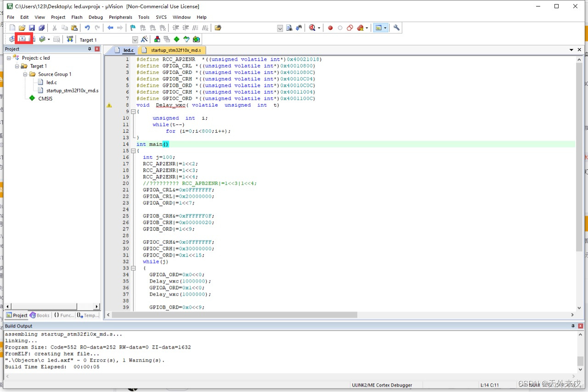Comment out the selected lines
The width and height of the screenshot is (588, 392).
[x=195, y=28]
